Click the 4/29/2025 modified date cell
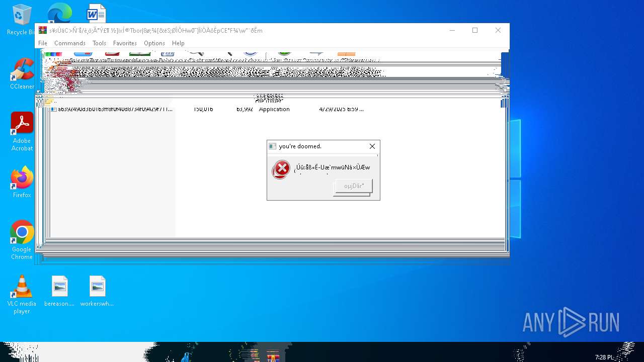This screenshot has width=644, height=362. [341, 109]
